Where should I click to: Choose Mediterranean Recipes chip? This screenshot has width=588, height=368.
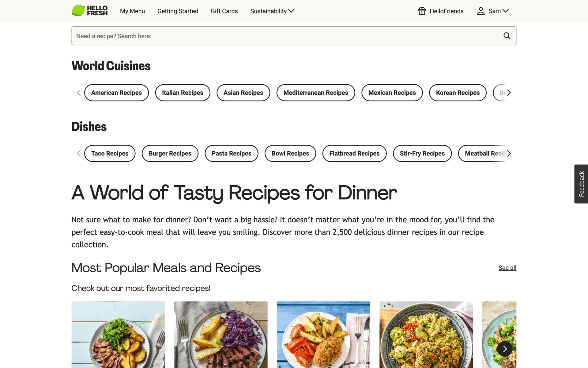point(316,93)
